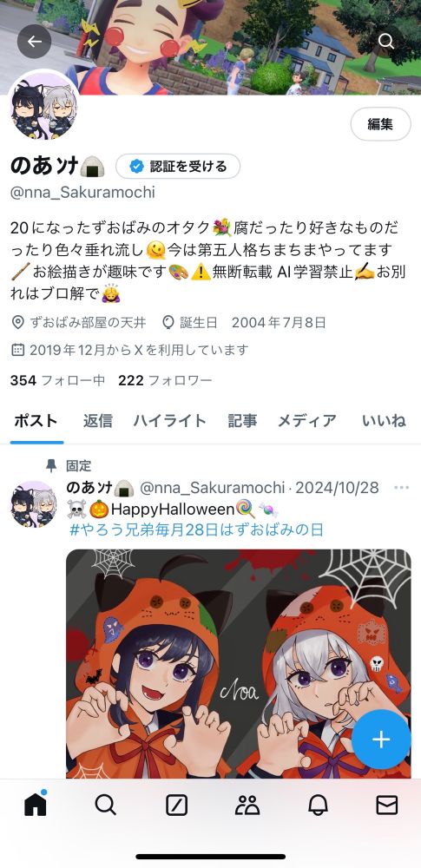Image resolution: width=421 pixels, height=868 pixels.
Task: Open search via header magnifier icon
Action: 386,42
